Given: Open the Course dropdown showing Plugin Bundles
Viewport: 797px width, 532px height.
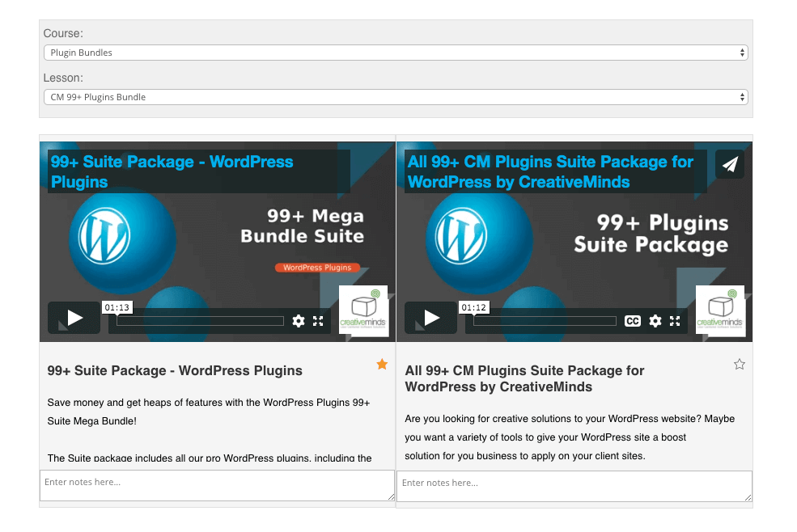Looking at the screenshot, I should pyautogui.click(x=396, y=53).
